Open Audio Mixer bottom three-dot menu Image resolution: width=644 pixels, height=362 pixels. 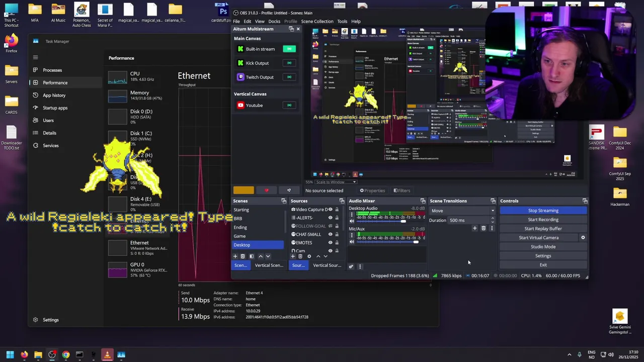[x=360, y=266]
